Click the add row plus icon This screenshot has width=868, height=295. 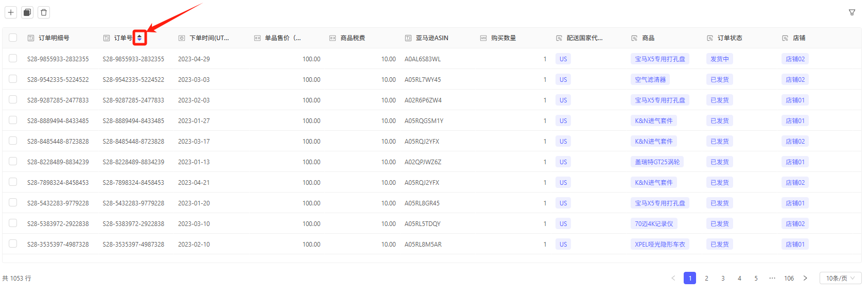coord(11,12)
